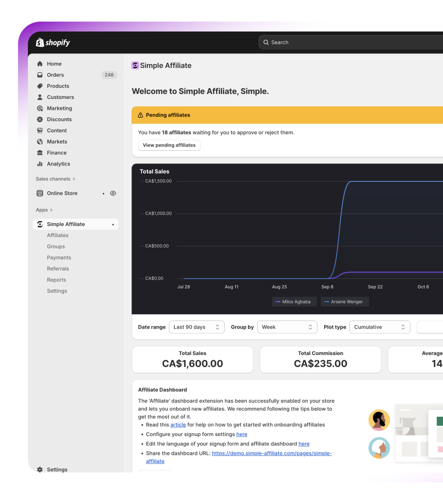
Task: Open Orders via its inbox icon
Action: (x=40, y=75)
